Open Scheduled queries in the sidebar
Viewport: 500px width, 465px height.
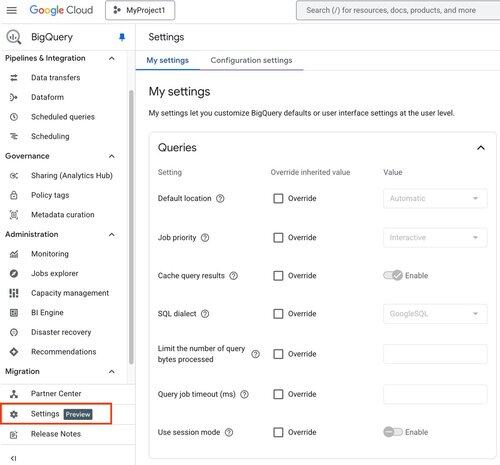pos(63,117)
